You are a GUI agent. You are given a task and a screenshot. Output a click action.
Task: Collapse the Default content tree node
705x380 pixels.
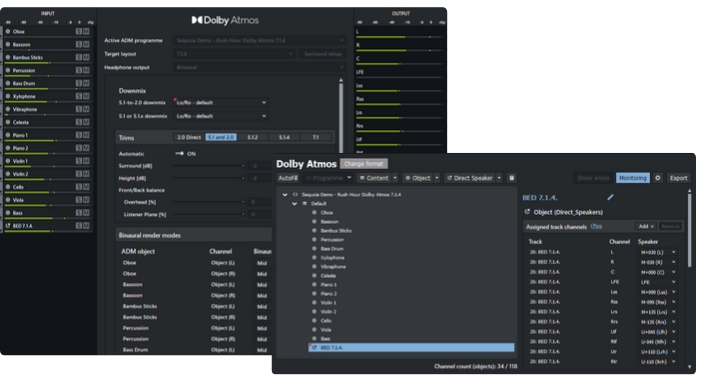(294, 204)
